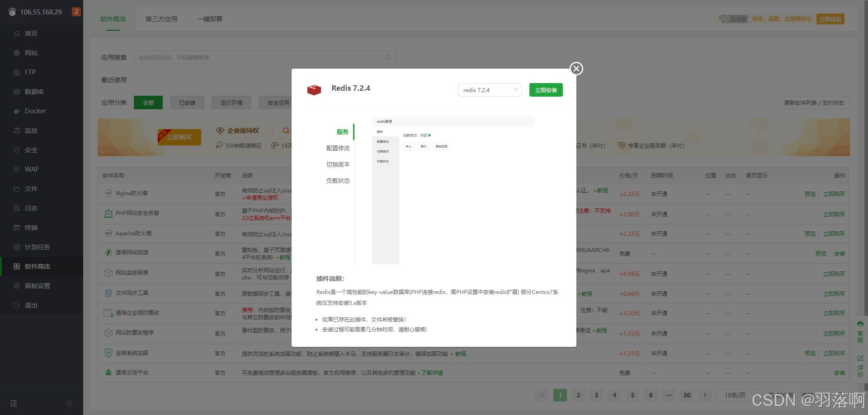Open 教程 link in 宝塔系统加固 row
Image resolution: width=868 pixels, height=415 pixels.
pyautogui.click(x=461, y=354)
